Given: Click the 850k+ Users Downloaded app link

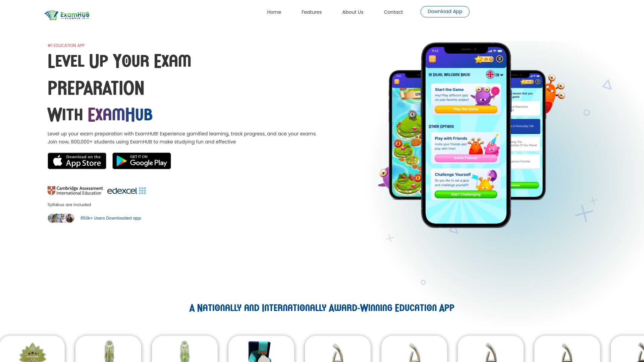Looking at the screenshot, I should pyautogui.click(x=111, y=218).
